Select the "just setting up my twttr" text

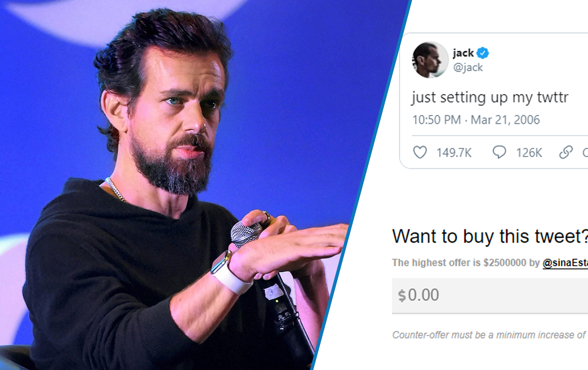(490, 97)
